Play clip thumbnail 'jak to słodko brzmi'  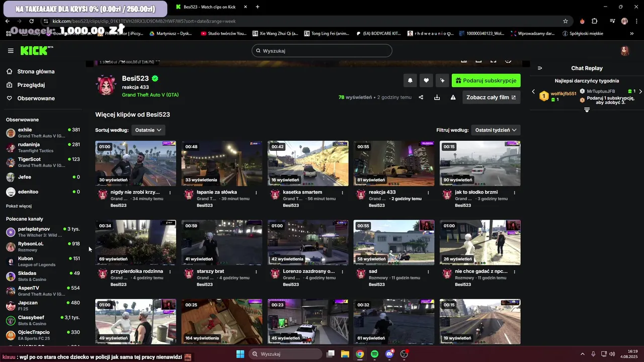pyautogui.click(x=480, y=163)
